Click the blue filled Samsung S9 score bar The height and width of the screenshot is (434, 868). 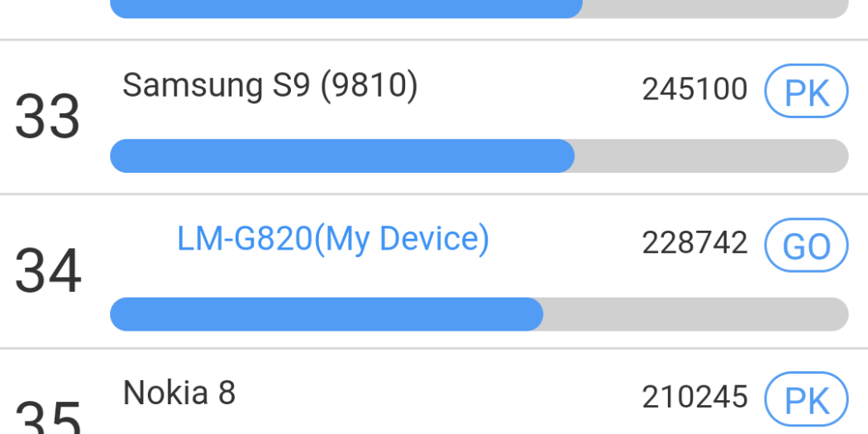click(x=341, y=156)
